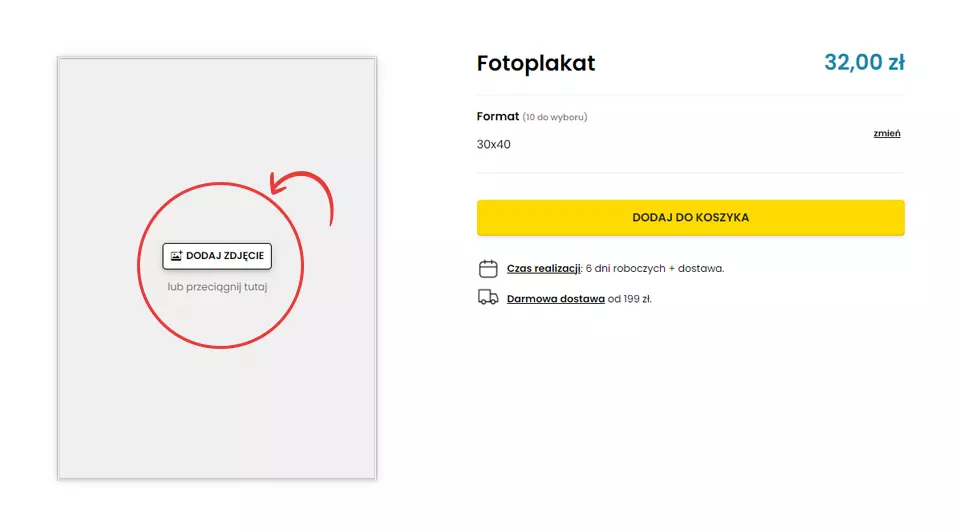Click the "(10 do wyboru)" format hint

click(555, 117)
